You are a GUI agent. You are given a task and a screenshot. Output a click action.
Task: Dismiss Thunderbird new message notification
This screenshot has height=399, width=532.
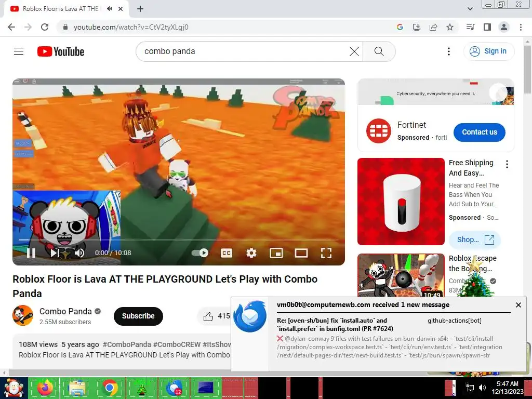(x=518, y=305)
